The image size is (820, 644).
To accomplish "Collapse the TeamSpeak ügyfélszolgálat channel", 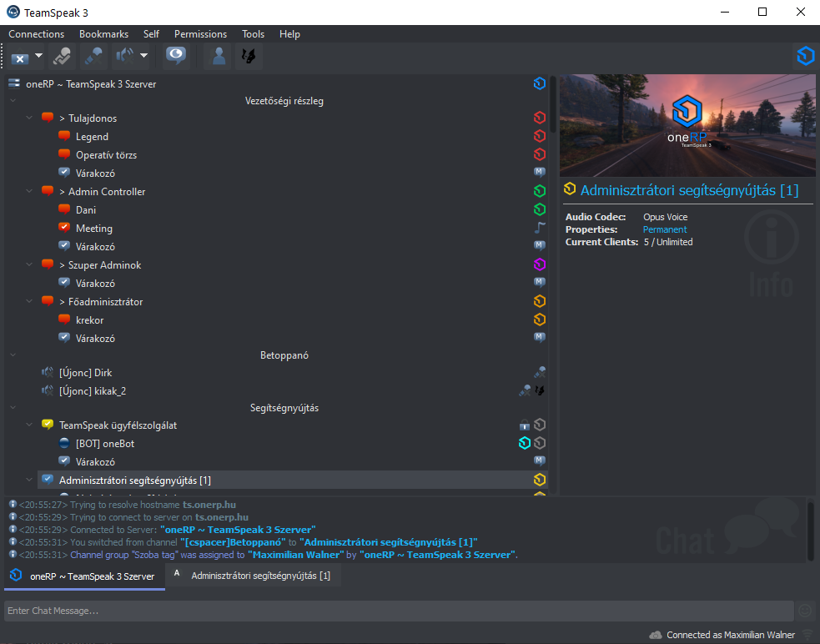I will click(x=29, y=425).
